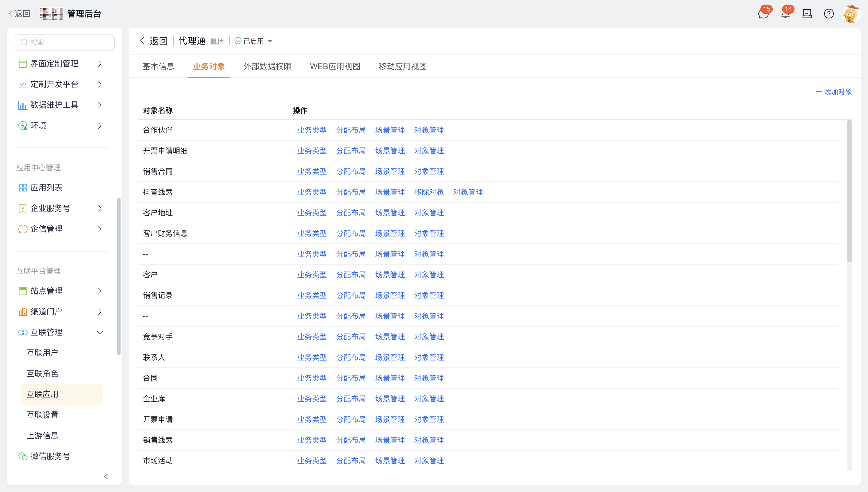Click 场景管理 in the 客户地址 row
The width and height of the screenshot is (868, 492).
(x=390, y=212)
